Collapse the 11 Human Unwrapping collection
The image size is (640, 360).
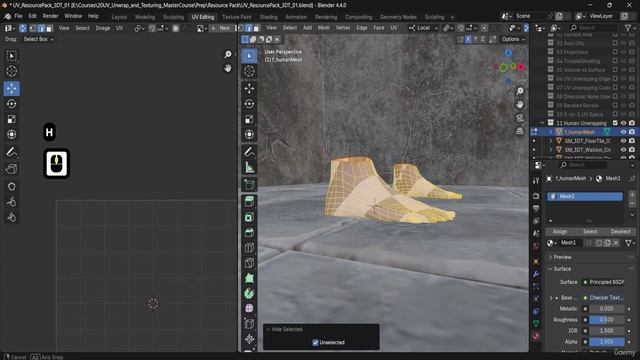pos(542,123)
